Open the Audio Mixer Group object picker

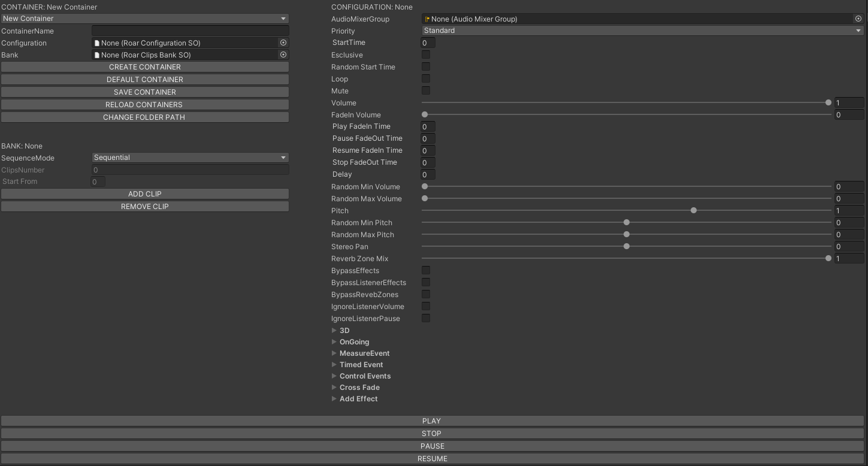[858, 19]
